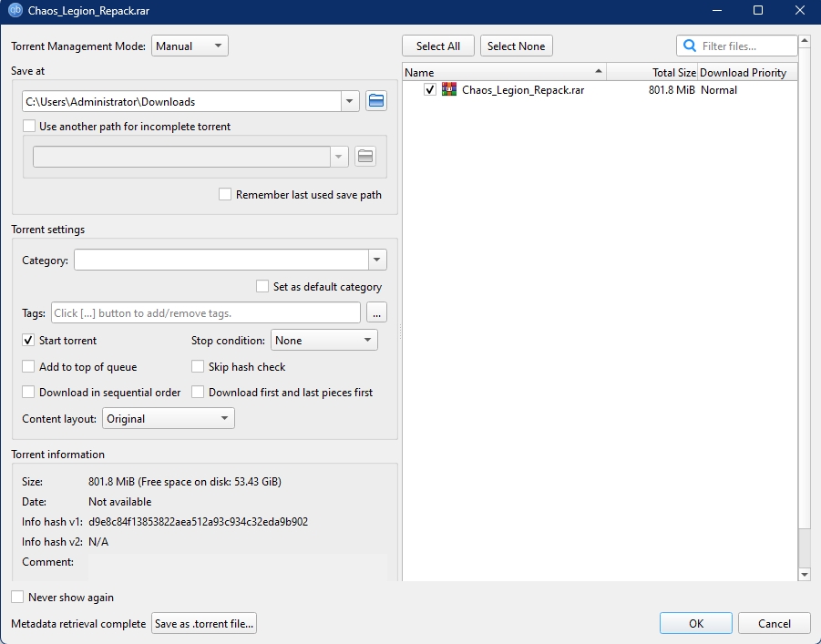The image size is (821, 644).
Task: Click the Normal download priority cell
Action: pyautogui.click(x=719, y=90)
